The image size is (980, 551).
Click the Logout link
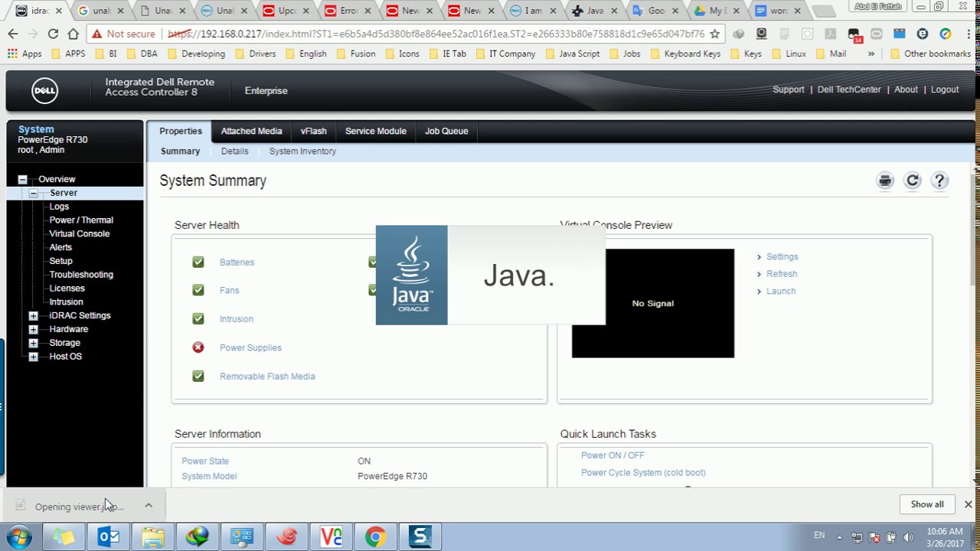pos(945,90)
